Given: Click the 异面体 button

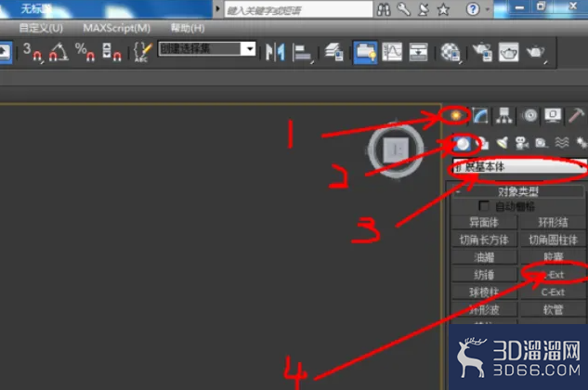Looking at the screenshot, I should pyautogui.click(x=484, y=222).
